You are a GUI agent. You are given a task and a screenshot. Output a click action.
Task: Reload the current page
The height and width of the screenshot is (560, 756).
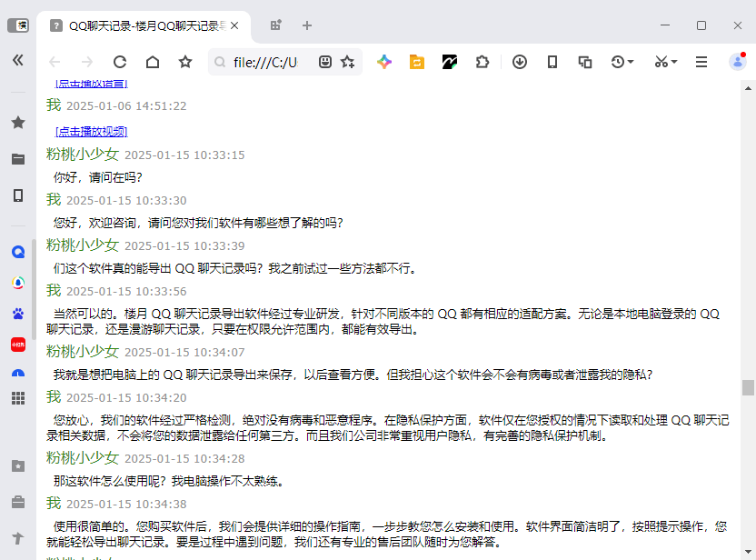tap(120, 62)
